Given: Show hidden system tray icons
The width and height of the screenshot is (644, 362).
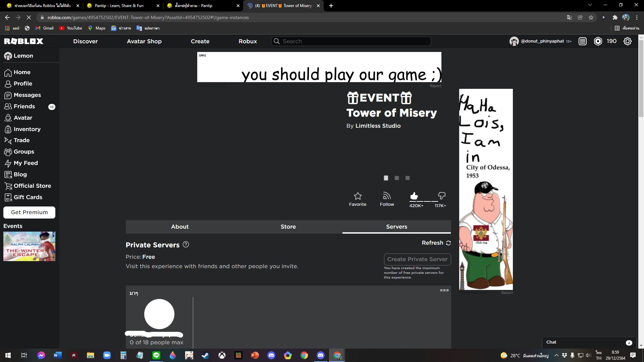Looking at the screenshot, I should pos(556,355).
